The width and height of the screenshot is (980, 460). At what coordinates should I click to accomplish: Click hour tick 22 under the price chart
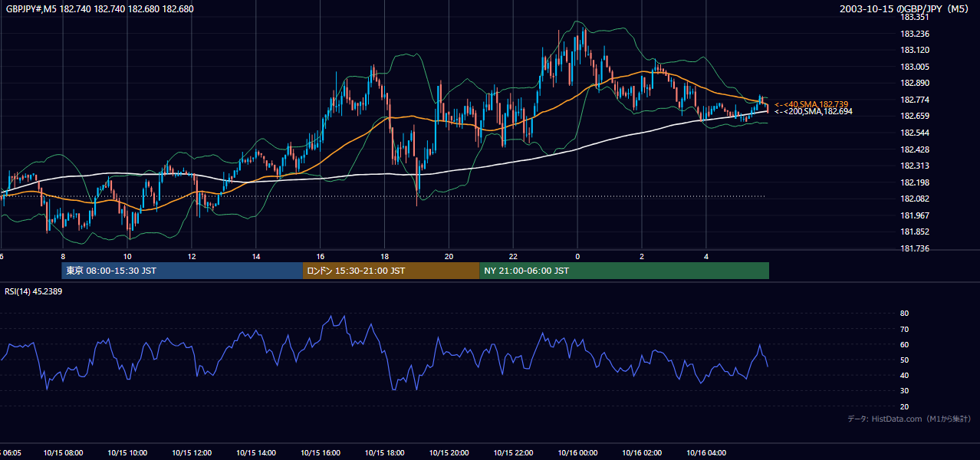(513, 257)
